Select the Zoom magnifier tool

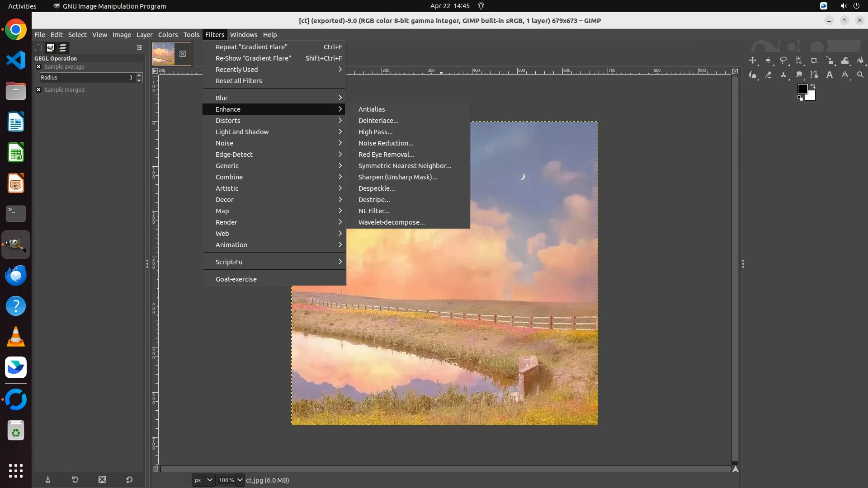pos(860,75)
